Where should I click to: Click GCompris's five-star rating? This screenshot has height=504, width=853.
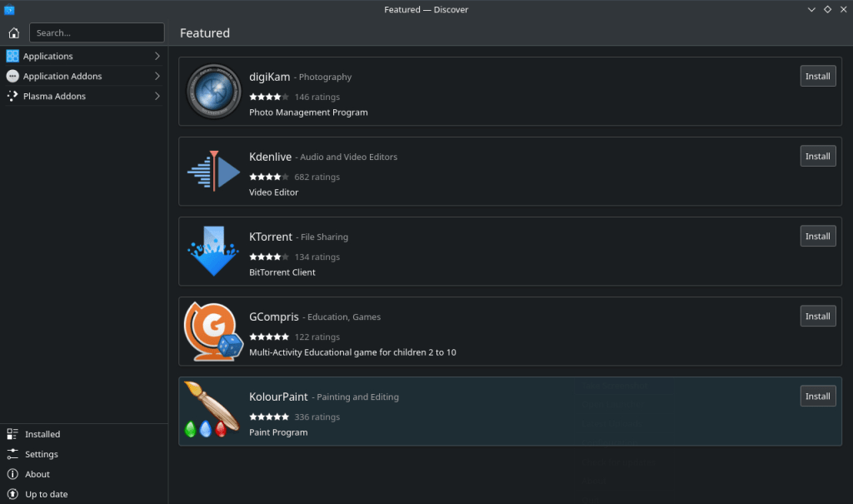[x=269, y=337]
